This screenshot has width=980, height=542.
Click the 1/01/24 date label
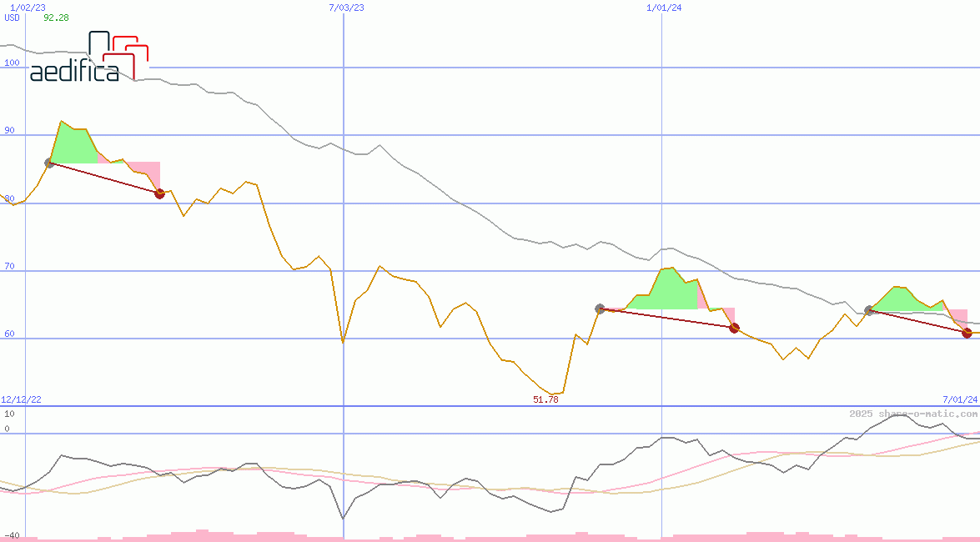665,8
